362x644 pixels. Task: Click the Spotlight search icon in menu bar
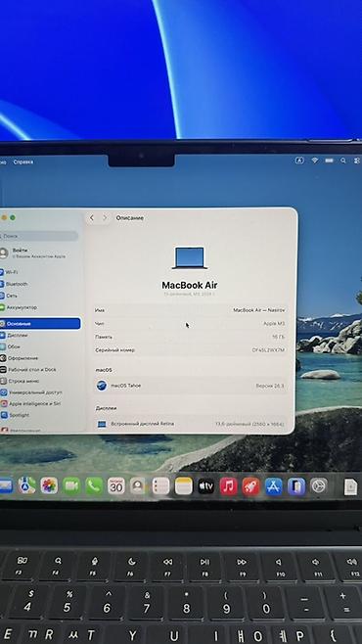click(343, 161)
